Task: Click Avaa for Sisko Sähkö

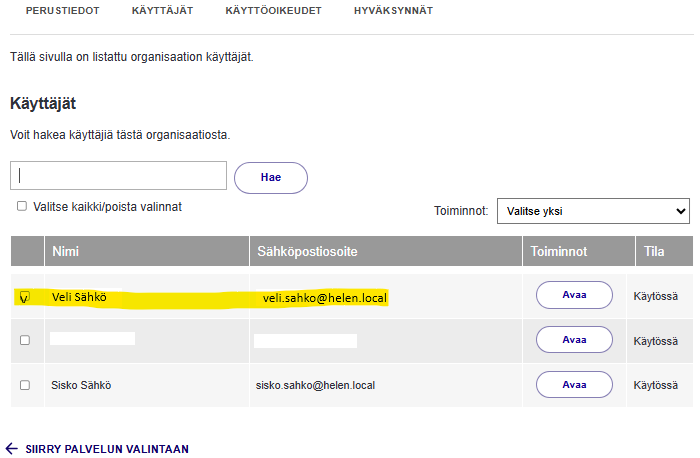Action: [x=574, y=384]
